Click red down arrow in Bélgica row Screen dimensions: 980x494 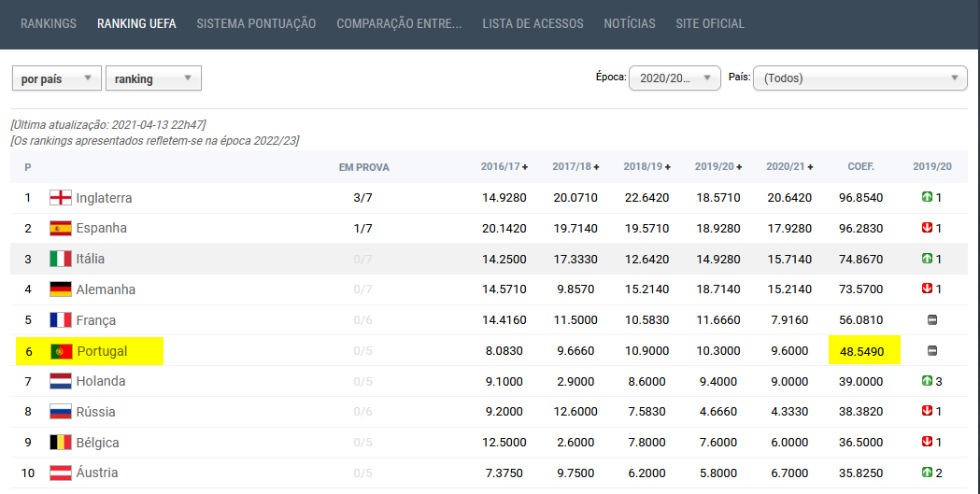coord(927,441)
